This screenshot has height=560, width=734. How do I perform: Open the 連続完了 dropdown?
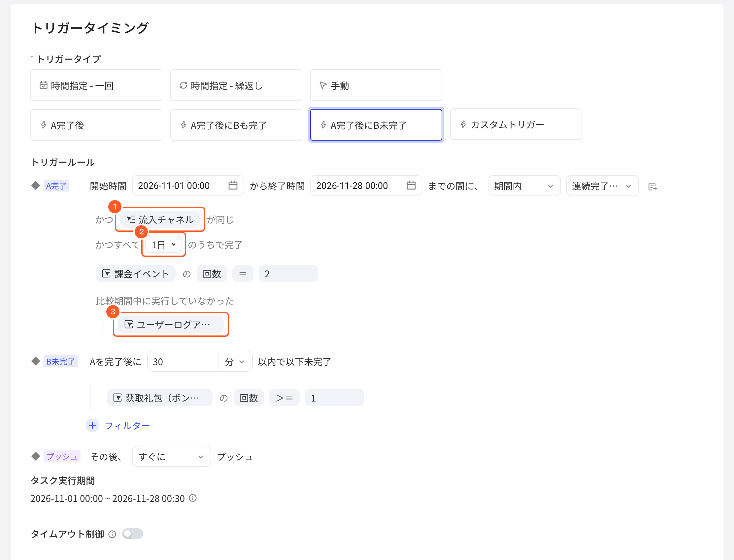click(602, 186)
